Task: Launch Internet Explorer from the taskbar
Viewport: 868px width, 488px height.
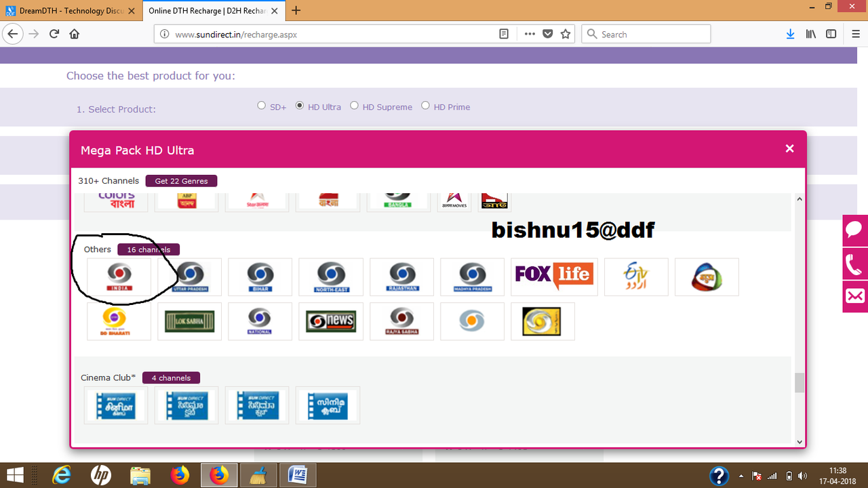Action: coord(62,475)
